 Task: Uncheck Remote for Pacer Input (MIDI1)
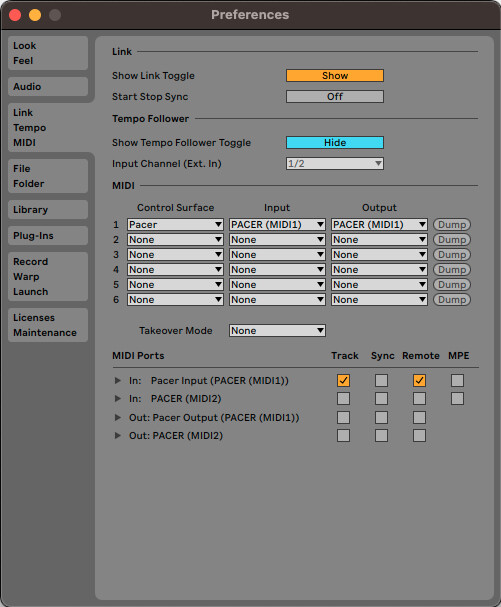[x=419, y=381]
